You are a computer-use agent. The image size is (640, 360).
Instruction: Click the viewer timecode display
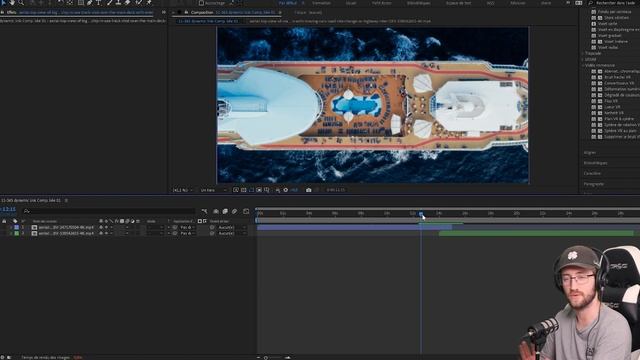(336, 190)
